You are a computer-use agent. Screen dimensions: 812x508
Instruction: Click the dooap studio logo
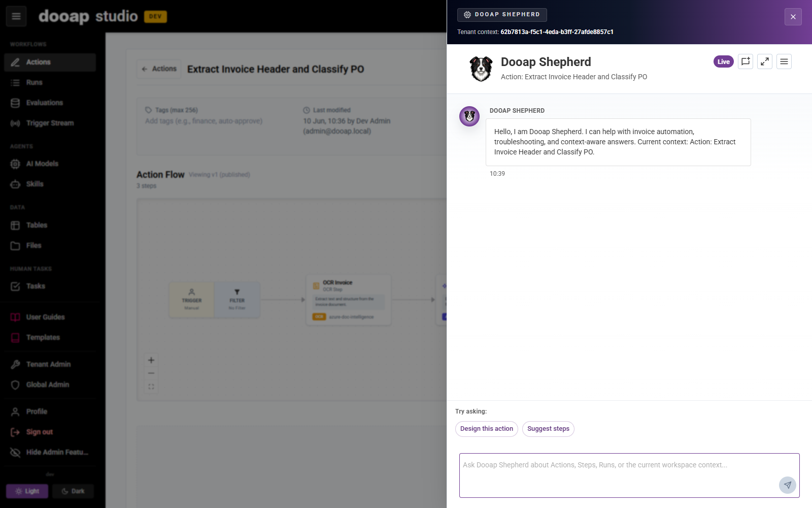88,16
